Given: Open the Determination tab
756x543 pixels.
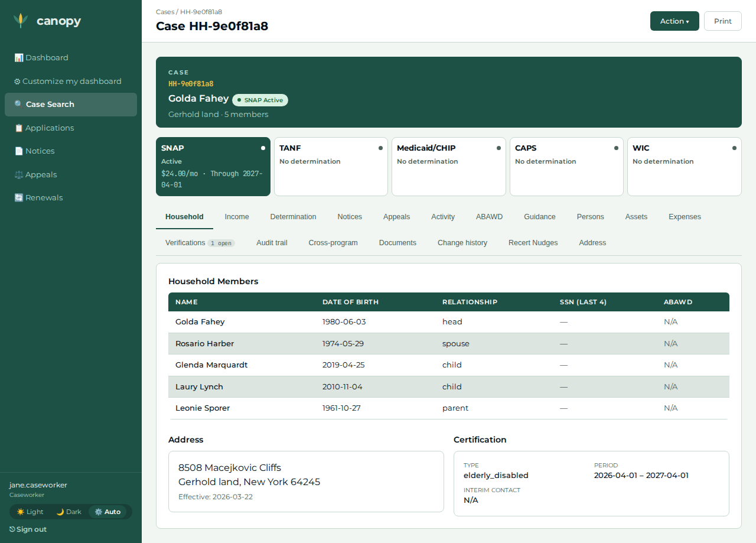Looking at the screenshot, I should pos(294,217).
